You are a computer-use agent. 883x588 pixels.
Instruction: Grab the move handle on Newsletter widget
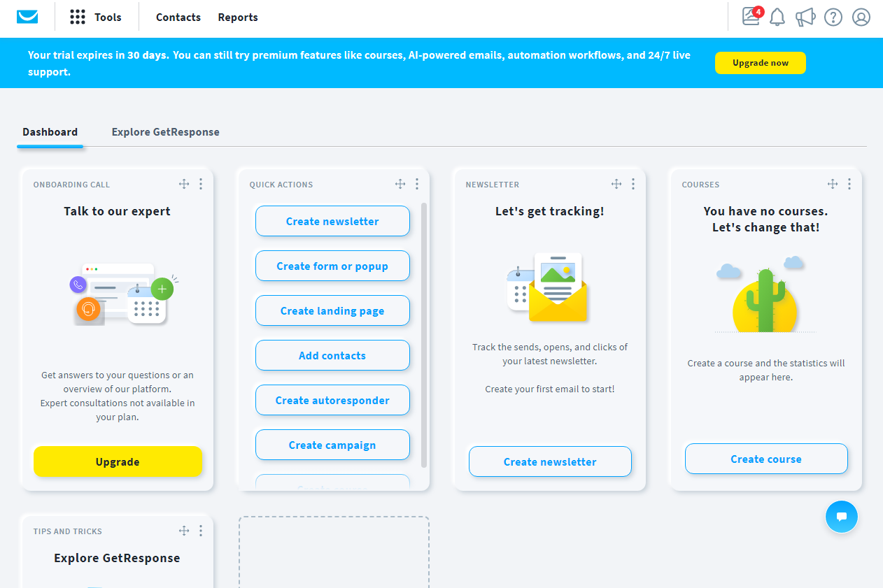click(616, 184)
